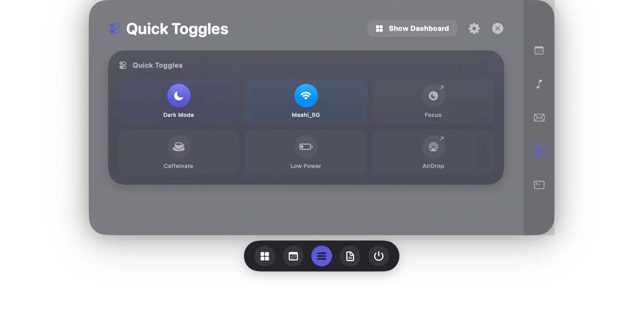
Task: Open Focus settings tile
Action: 433,101
